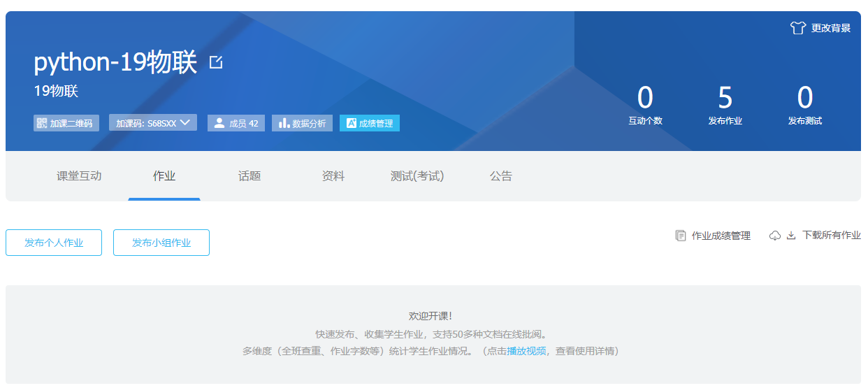868x388 pixels.
Task: Switch to the 测试(考试) tab
Action: tap(417, 176)
